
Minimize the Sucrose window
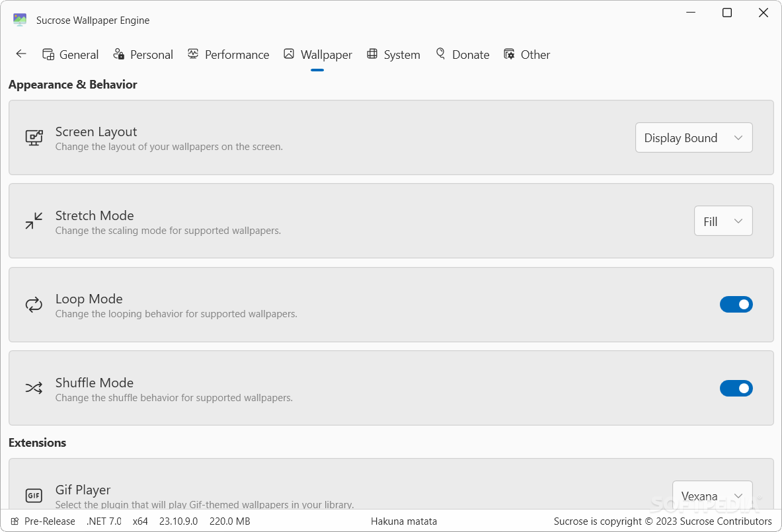[x=691, y=13]
